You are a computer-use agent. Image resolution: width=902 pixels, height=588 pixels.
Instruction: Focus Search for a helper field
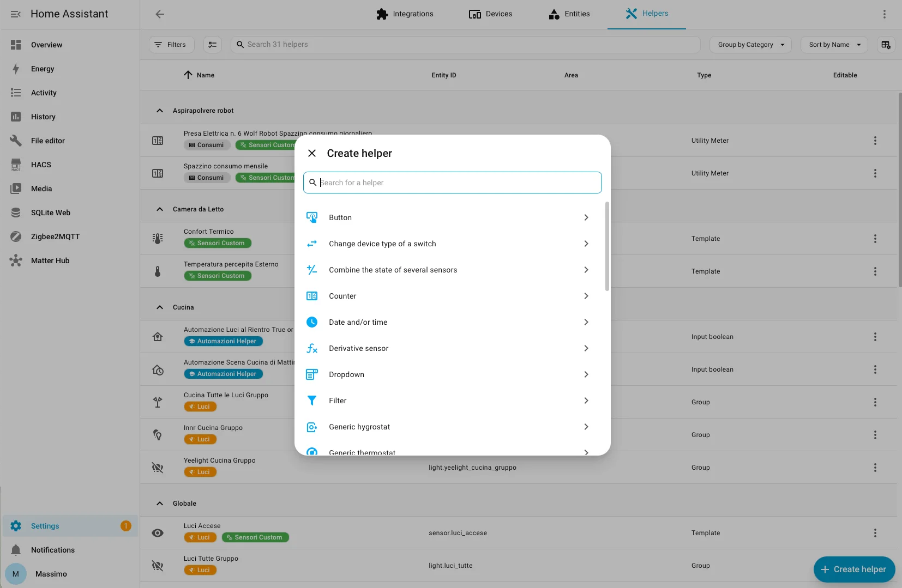[453, 183]
